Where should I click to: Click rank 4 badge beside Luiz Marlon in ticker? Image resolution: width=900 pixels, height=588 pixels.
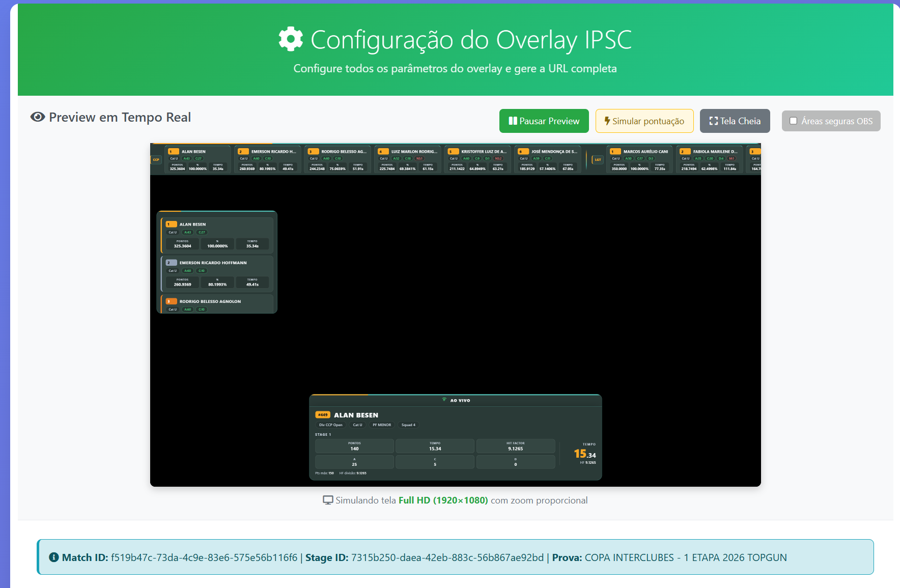(383, 152)
